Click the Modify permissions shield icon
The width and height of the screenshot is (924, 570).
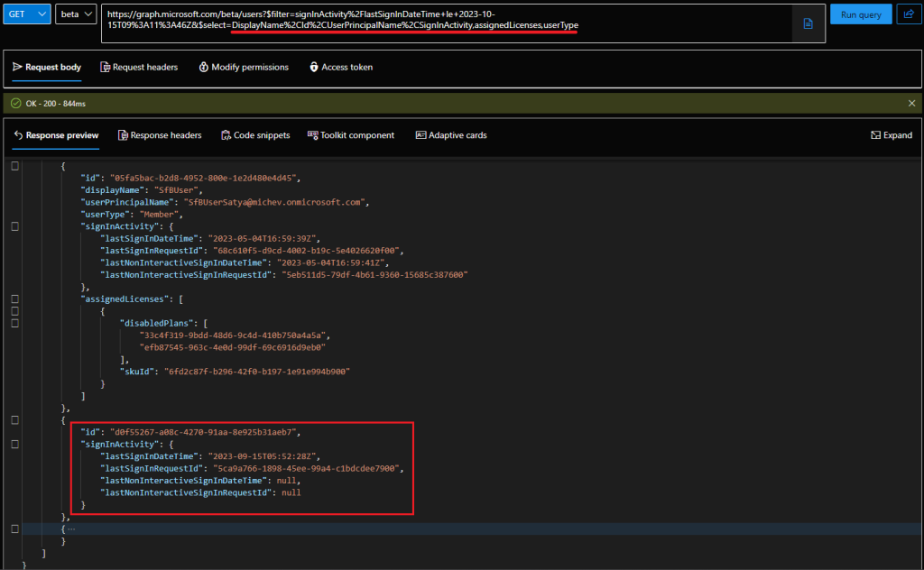(x=204, y=67)
